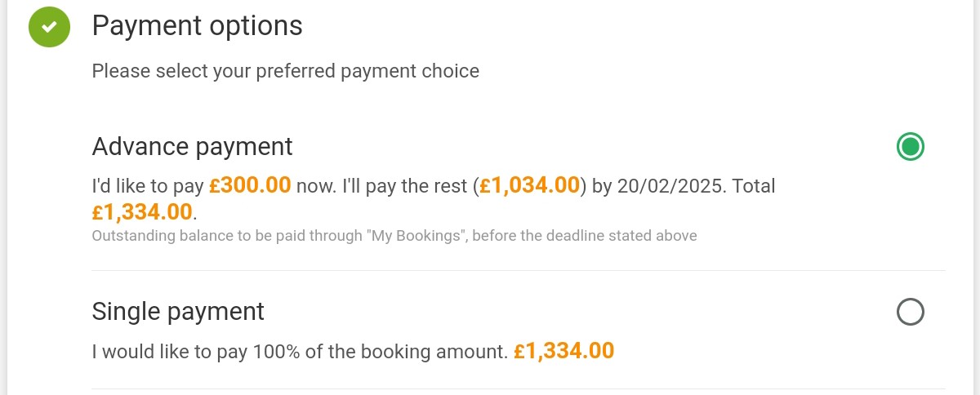Click the £1,034.00 remaining balance amount
The image size is (980, 395).
point(529,186)
